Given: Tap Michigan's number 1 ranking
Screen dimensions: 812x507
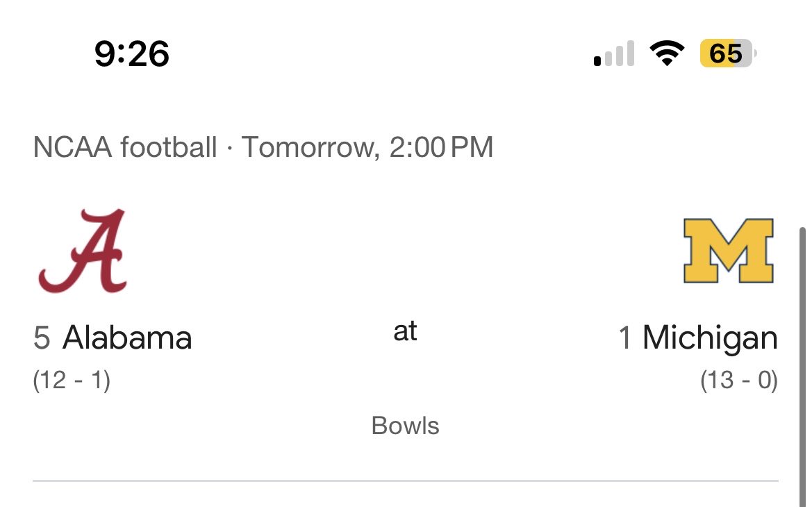Looking at the screenshot, I should pyautogui.click(x=624, y=338).
